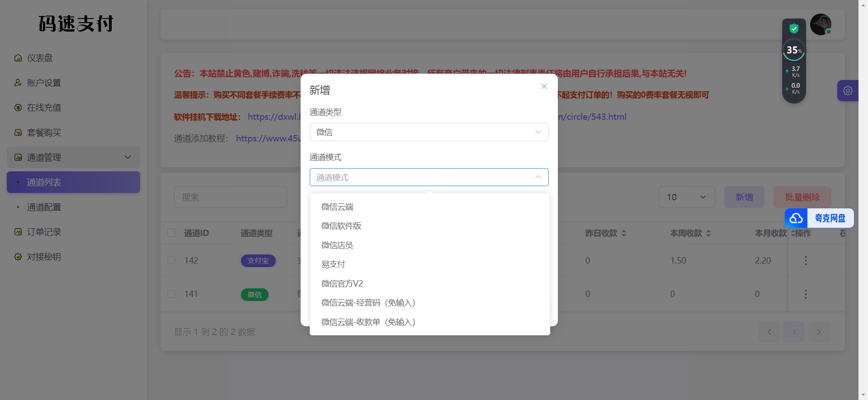This screenshot has height=400, width=868.
Task: Tick the checkbox for channel 141 row
Action: click(171, 294)
